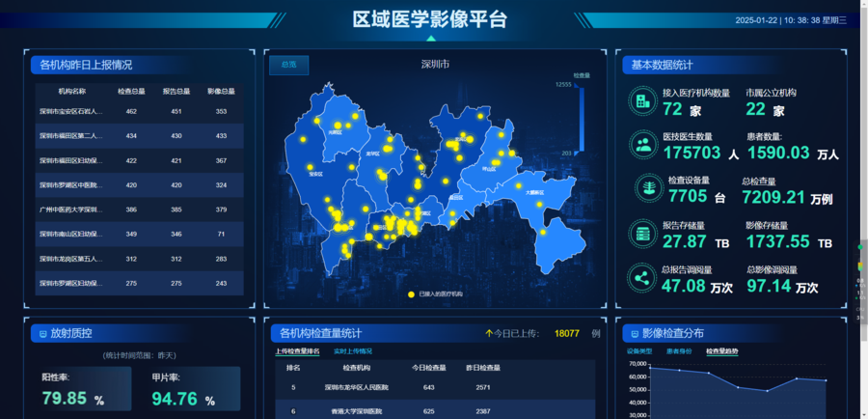This screenshot has width=868, height=419.
Task: Click the 接入医疗机构数量 building icon
Action: (642, 100)
